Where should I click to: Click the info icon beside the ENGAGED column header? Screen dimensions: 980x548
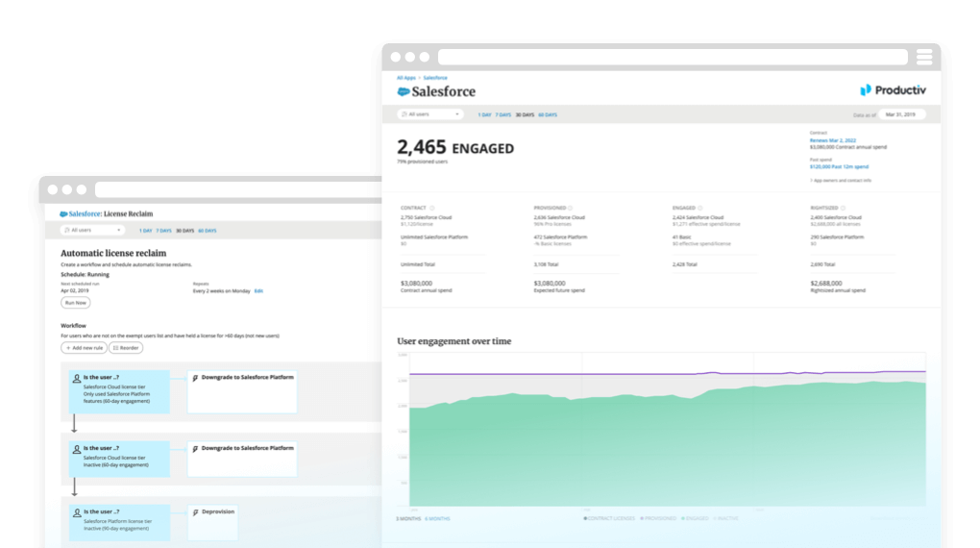pyautogui.click(x=700, y=208)
